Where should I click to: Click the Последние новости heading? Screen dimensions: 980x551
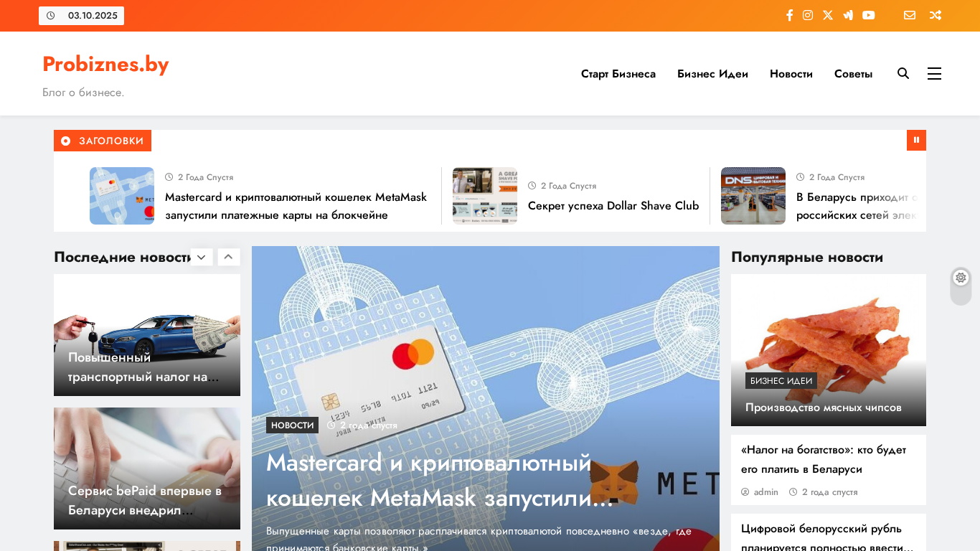click(122, 257)
